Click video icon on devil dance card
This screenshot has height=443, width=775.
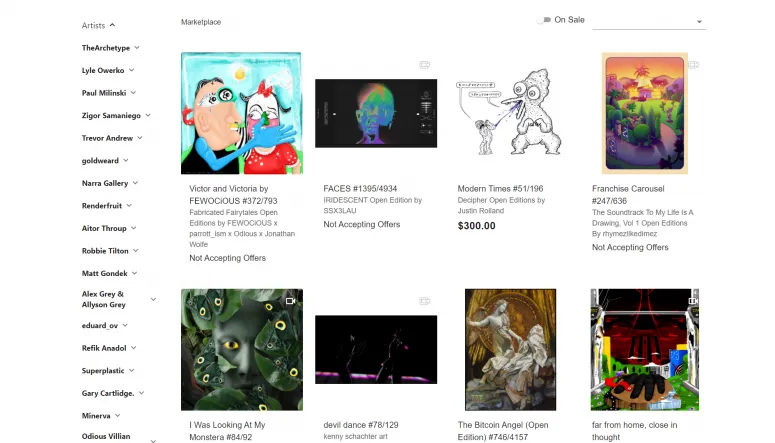coord(425,301)
